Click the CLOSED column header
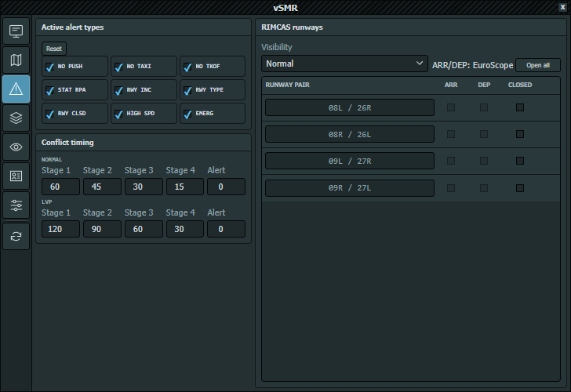The width and height of the screenshot is (571, 392). (520, 85)
